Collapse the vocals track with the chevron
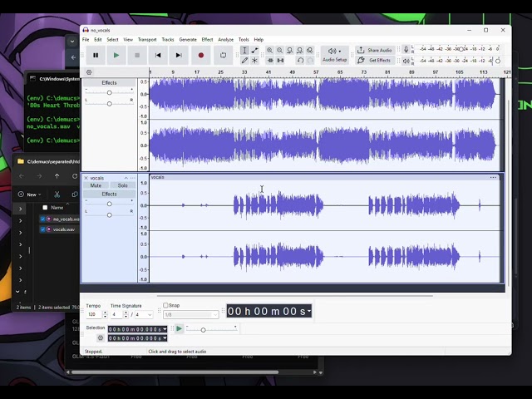Viewport: 532px width, 399px height. (126, 178)
